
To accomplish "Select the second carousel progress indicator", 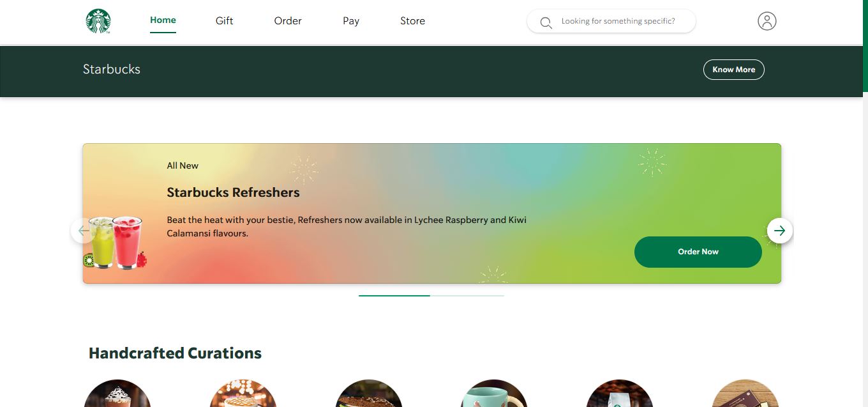I will click(467, 296).
